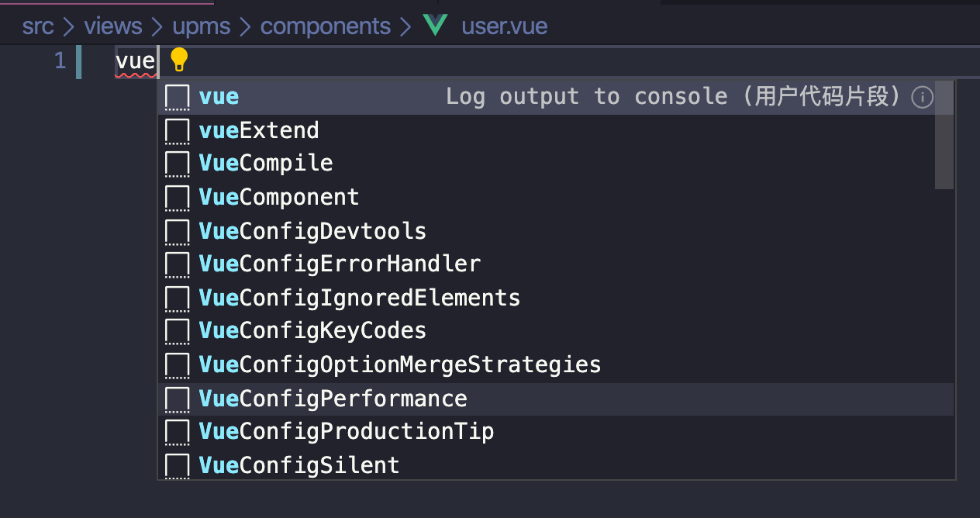Viewport: 980px width, 518px height.
Task: Click the snippet icon beside VueCompile
Action: point(178,164)
